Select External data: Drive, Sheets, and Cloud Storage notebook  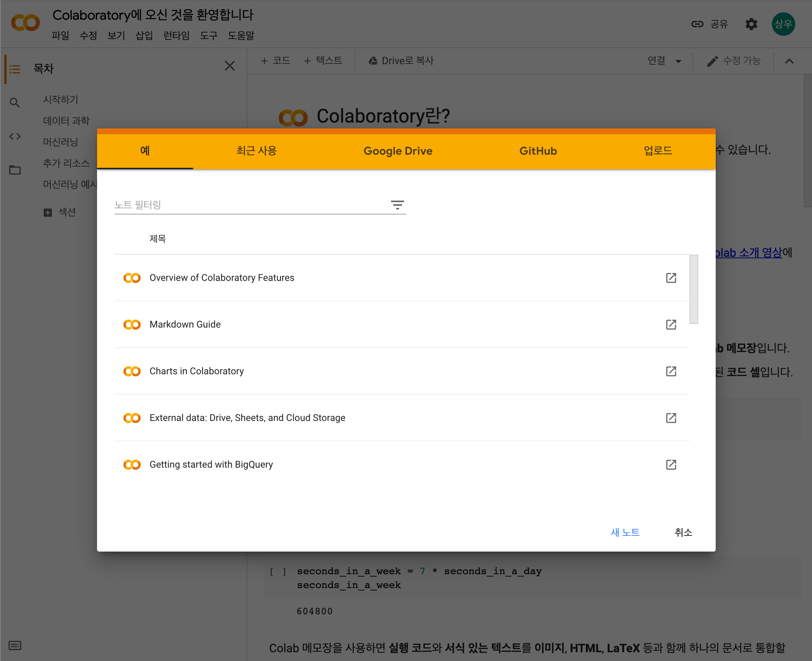pos(247,418)
